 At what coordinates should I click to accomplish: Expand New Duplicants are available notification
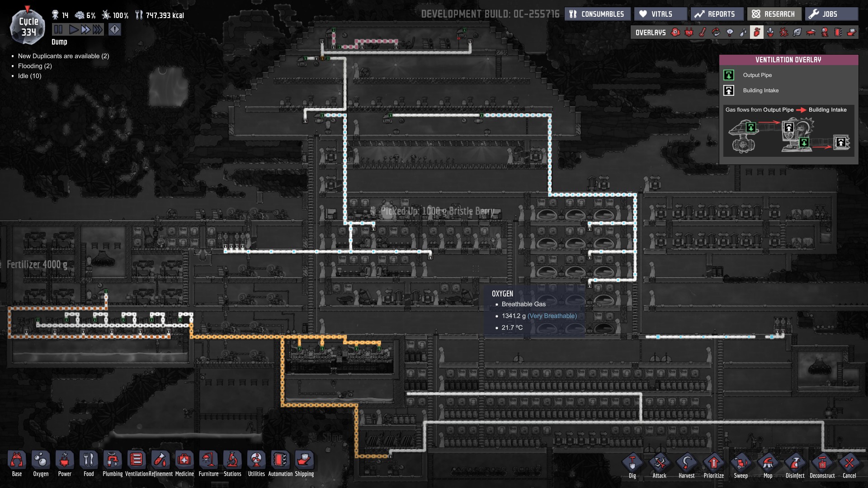point(63,56)
